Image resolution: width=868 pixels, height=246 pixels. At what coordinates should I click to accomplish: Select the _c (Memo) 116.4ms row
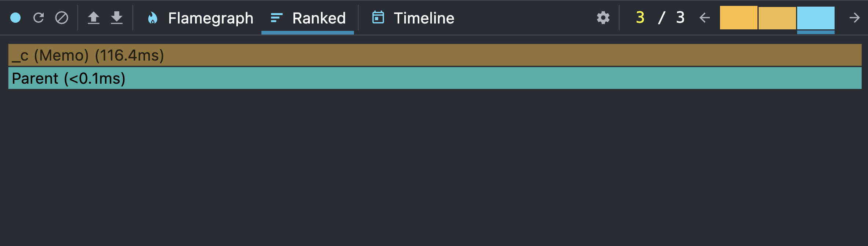tap(435, 55)
